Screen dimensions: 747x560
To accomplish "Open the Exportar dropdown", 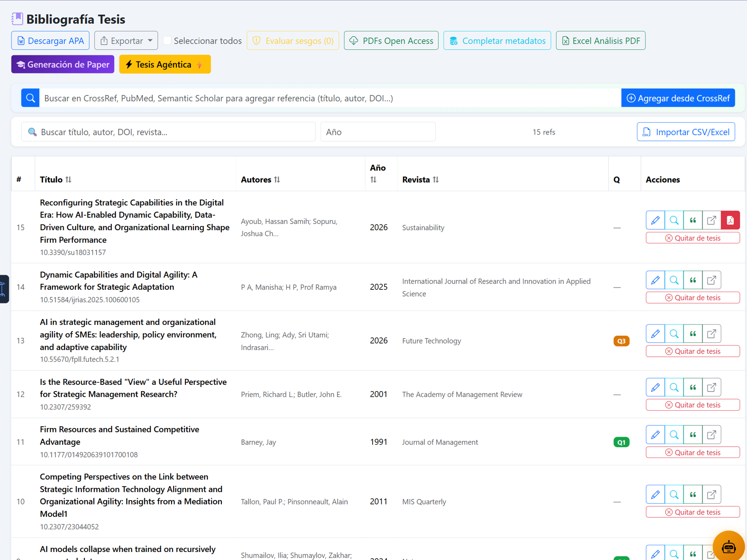I will [126, 40].
